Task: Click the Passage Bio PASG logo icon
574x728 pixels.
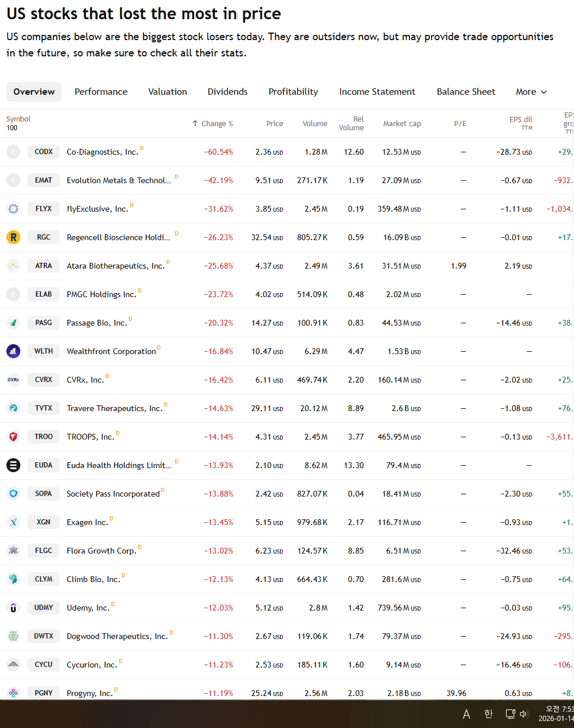Action: [13, 323]
